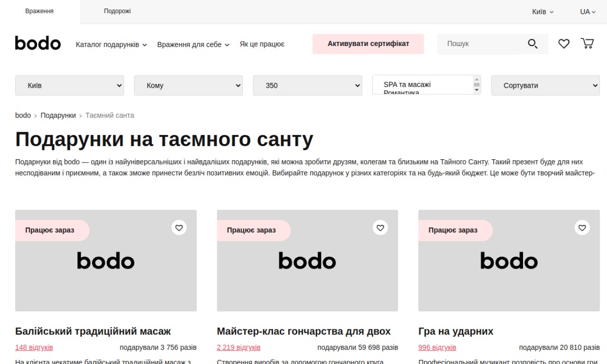Open the Сортувати dropdown
This screenshot has width=607, height=364.
[545, 85]
